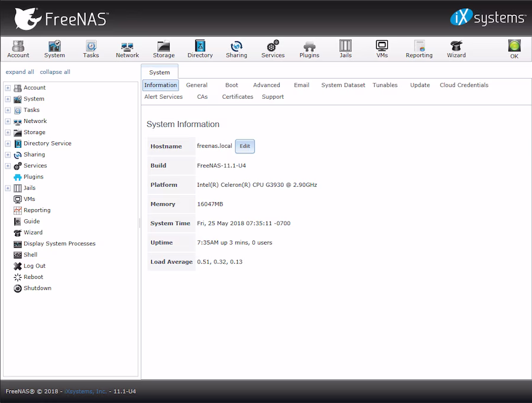Click the Plugins puzzle icon in sidebar

point(18,177)
